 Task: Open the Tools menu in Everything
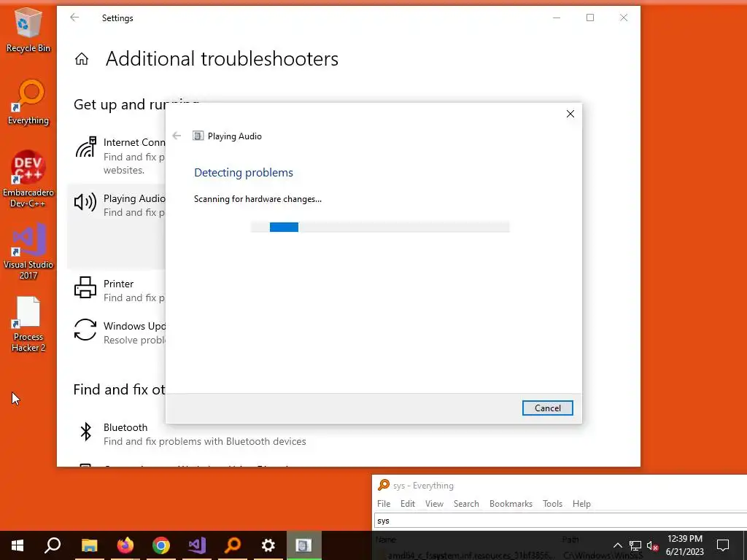coord(552,503)
